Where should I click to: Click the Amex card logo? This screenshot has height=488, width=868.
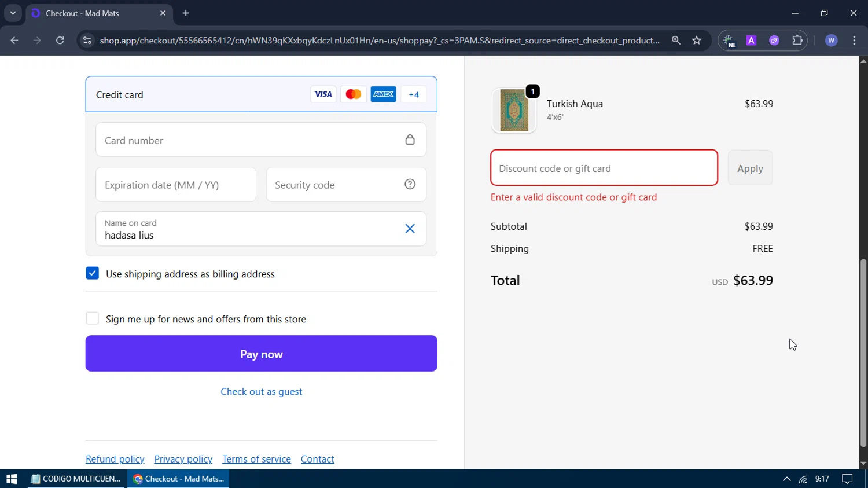point(384,94)
